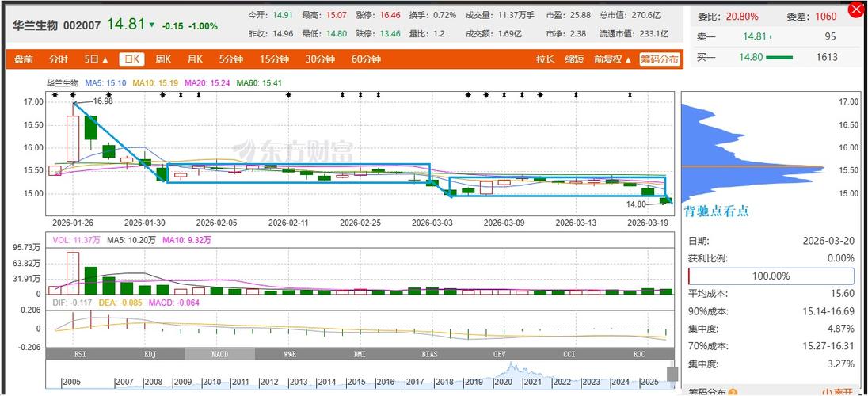Click the 2026-02-11 date on the axis
868x396 pixels.
tap(287, 223)
